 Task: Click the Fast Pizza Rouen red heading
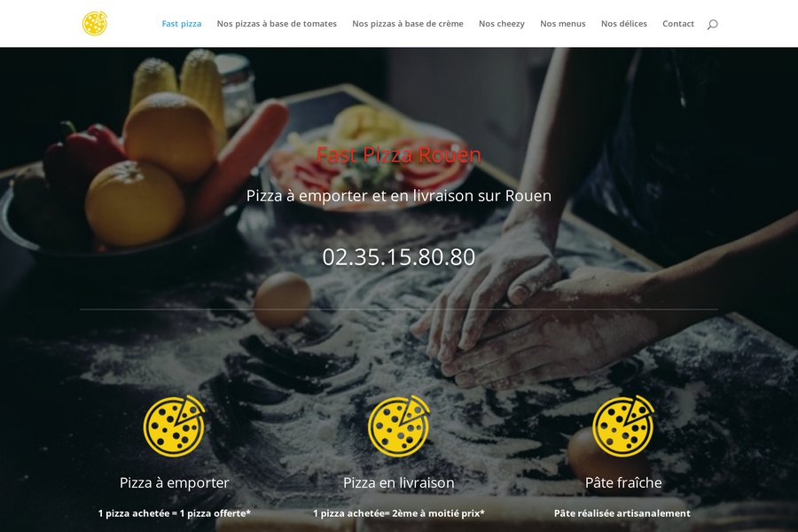(399, 155)
